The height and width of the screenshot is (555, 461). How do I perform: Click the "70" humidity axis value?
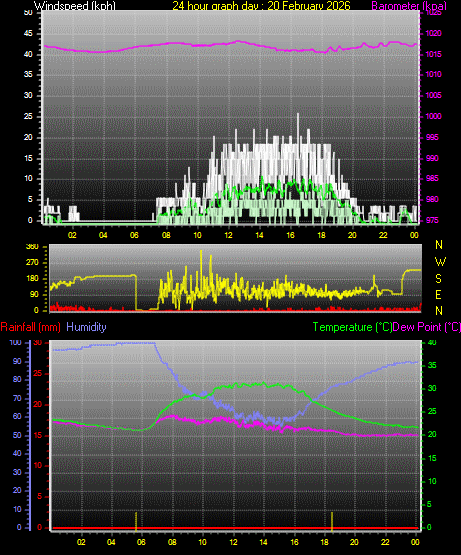pyautogui.click(x=17, y=398)
